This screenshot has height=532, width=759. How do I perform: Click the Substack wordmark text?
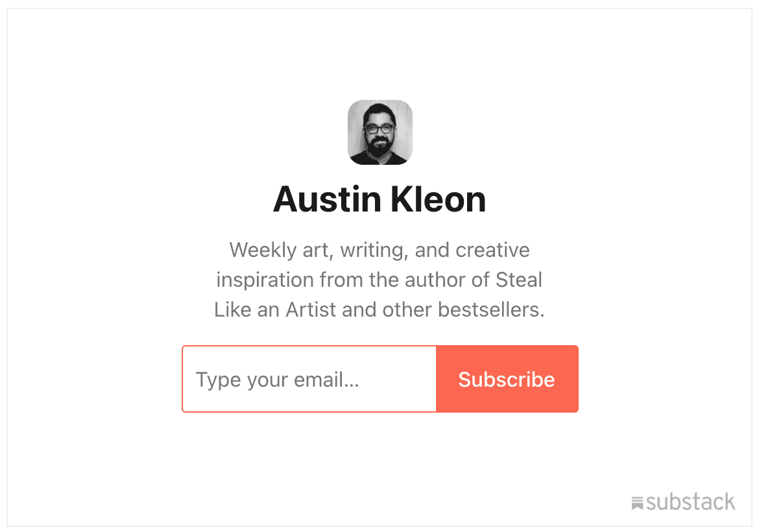point(690,502)
